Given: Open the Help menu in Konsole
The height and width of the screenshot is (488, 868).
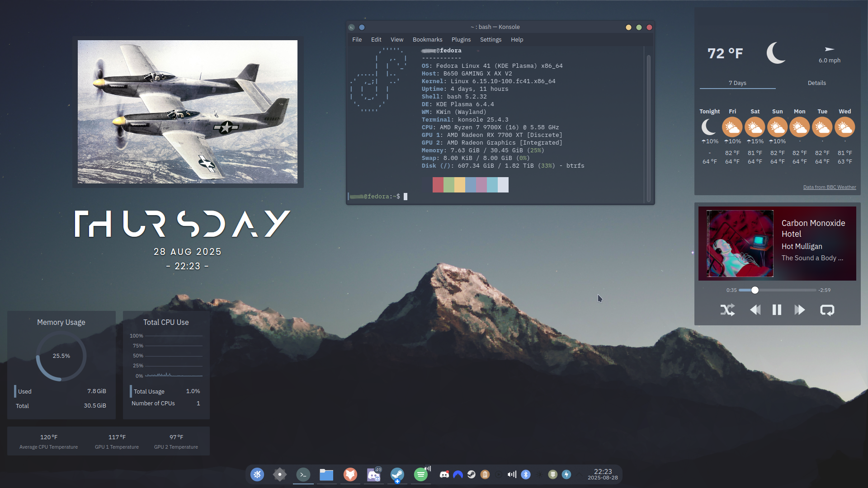Looking at the screenshot, I should pos(517,40).
